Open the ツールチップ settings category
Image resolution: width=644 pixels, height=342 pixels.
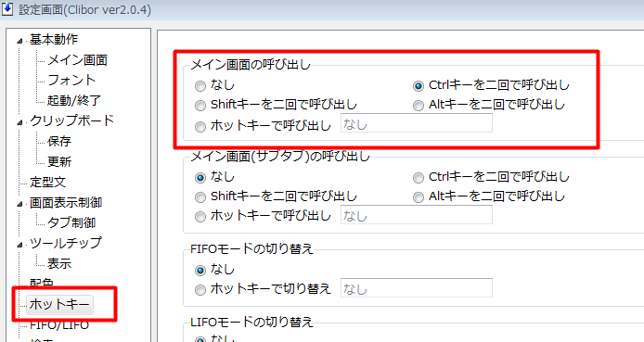[65, 243]
